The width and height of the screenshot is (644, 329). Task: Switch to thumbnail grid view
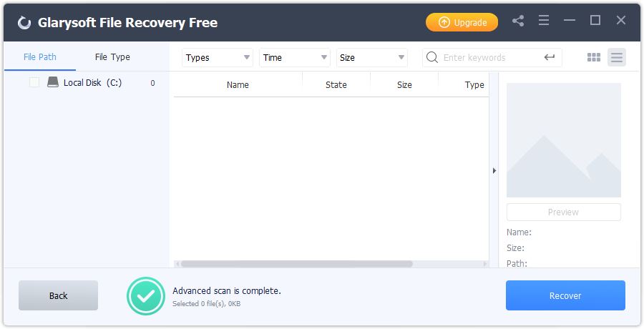(593, 57)
